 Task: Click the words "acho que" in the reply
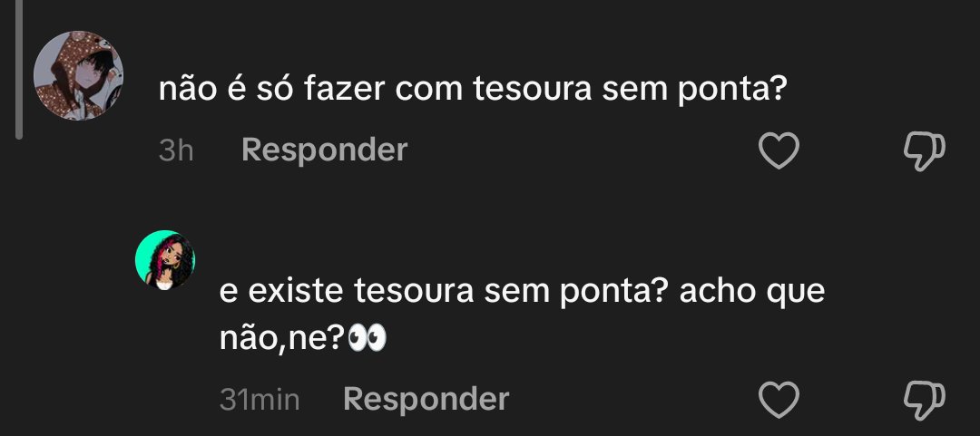tap(752, 293)
